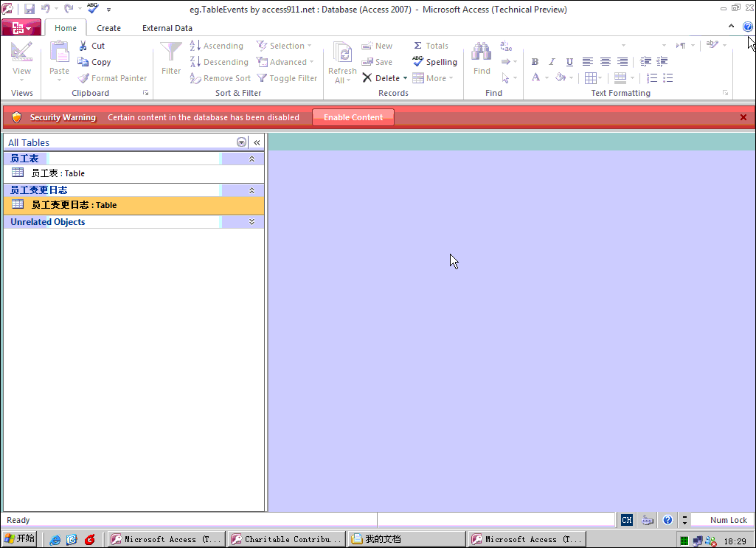756x548 pixels.
Task: Click Enable Content button
Action: 353,117
